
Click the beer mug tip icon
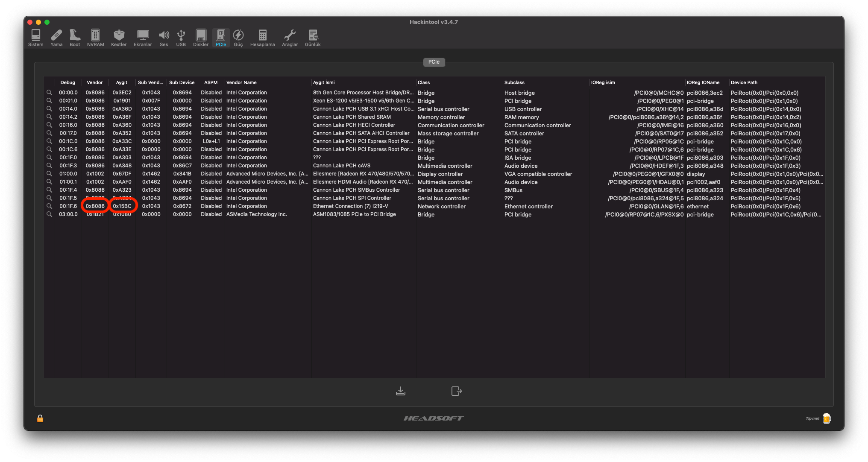[x=827, y=418]
